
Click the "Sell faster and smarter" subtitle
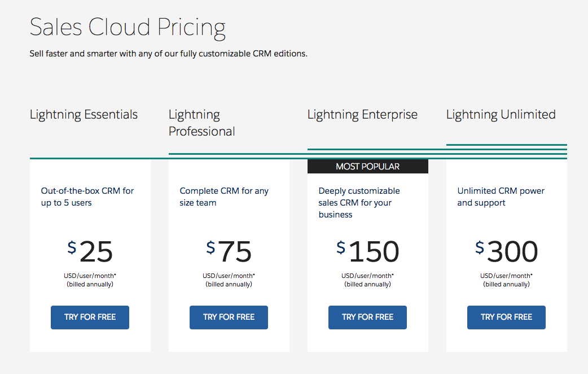(x=168, y=54)
